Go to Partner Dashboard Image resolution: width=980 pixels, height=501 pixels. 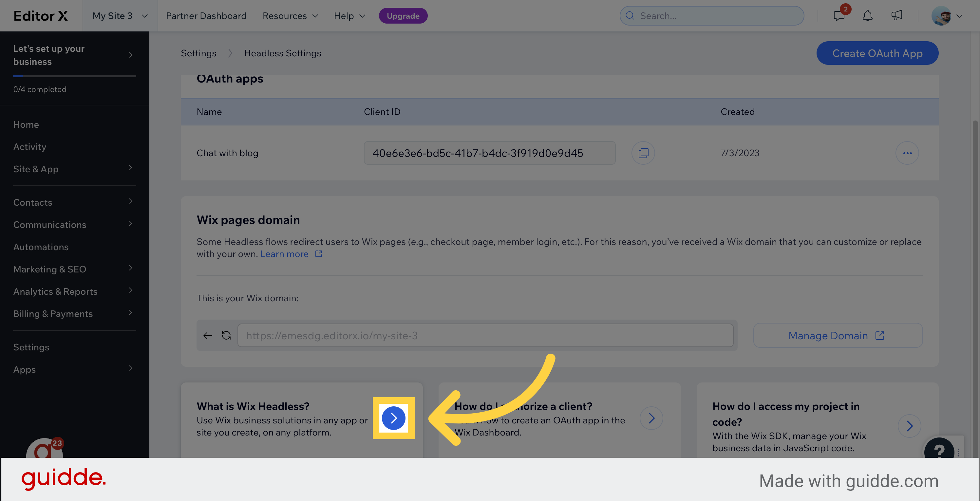coord(206,16)
